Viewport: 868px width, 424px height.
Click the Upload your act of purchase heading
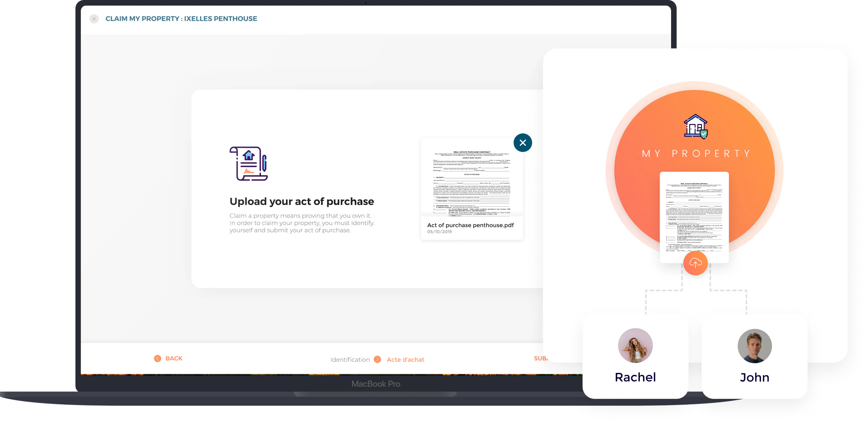302,201
